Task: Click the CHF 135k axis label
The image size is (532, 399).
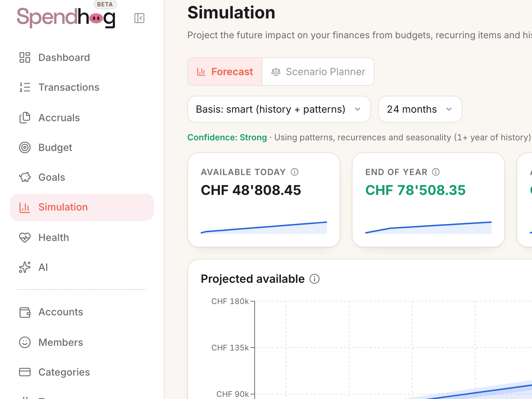Action: (230, 348)
